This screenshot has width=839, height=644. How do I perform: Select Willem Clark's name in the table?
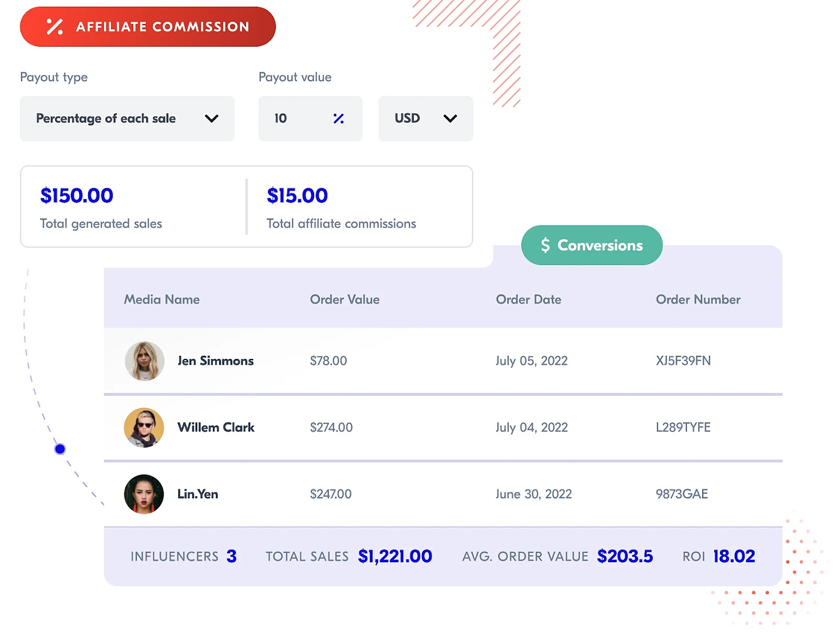[216, 427]
